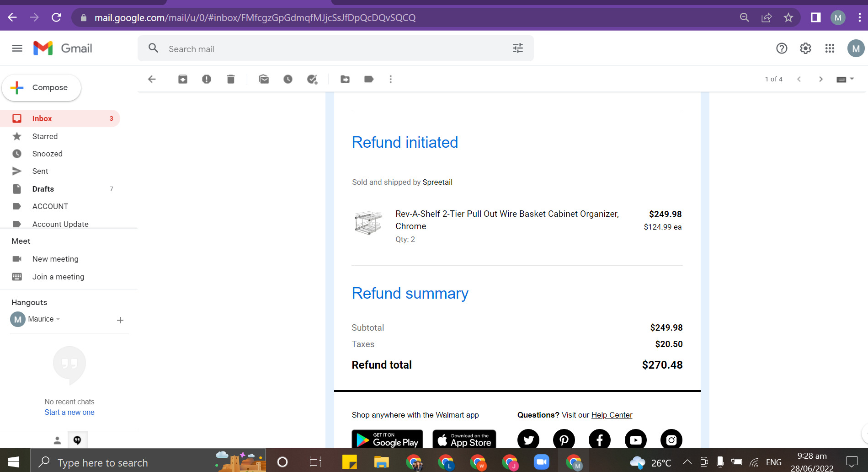Open the input tools dropdown
Viewport: 868px width, 472px height.
pyautogui.click(x=845, y=79)
